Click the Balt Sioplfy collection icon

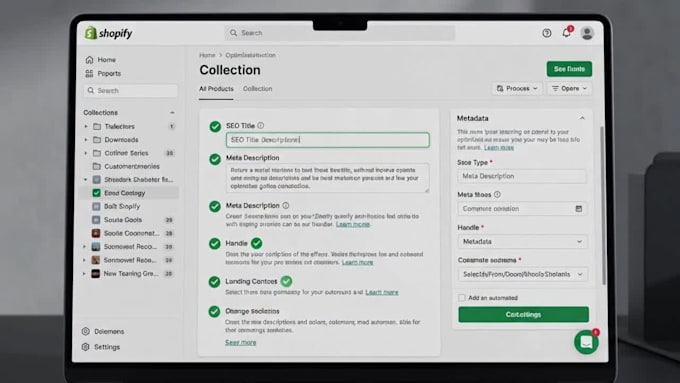(96, 206)
